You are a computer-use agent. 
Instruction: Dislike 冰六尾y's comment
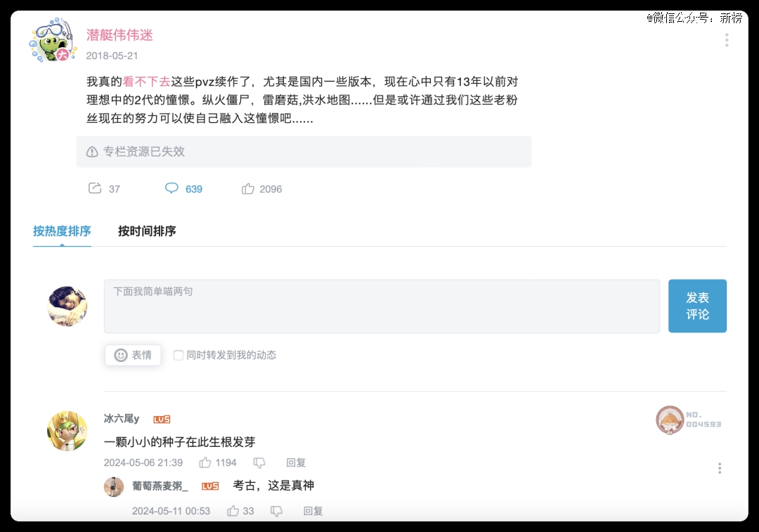tap(259, 463)
